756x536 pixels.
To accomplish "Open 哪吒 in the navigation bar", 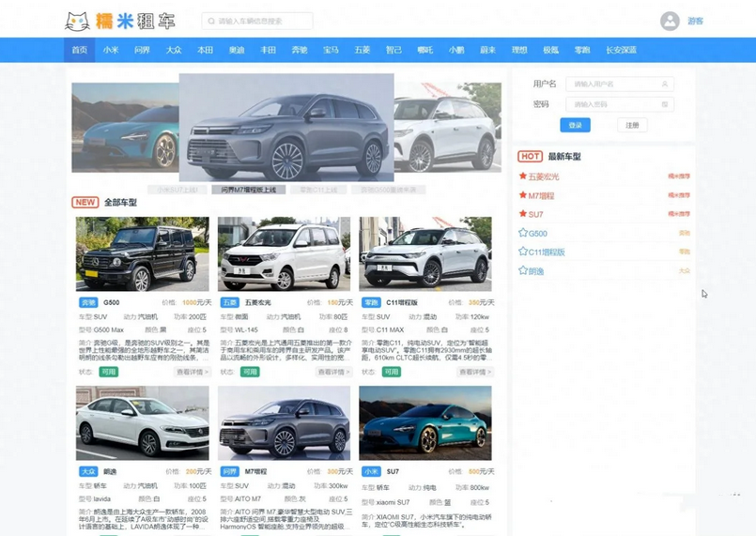I will click(425, 50).
